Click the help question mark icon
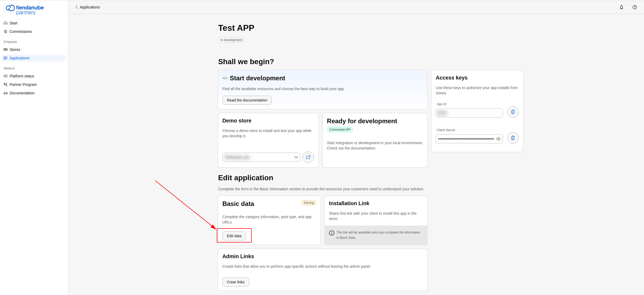 [634, 7]
